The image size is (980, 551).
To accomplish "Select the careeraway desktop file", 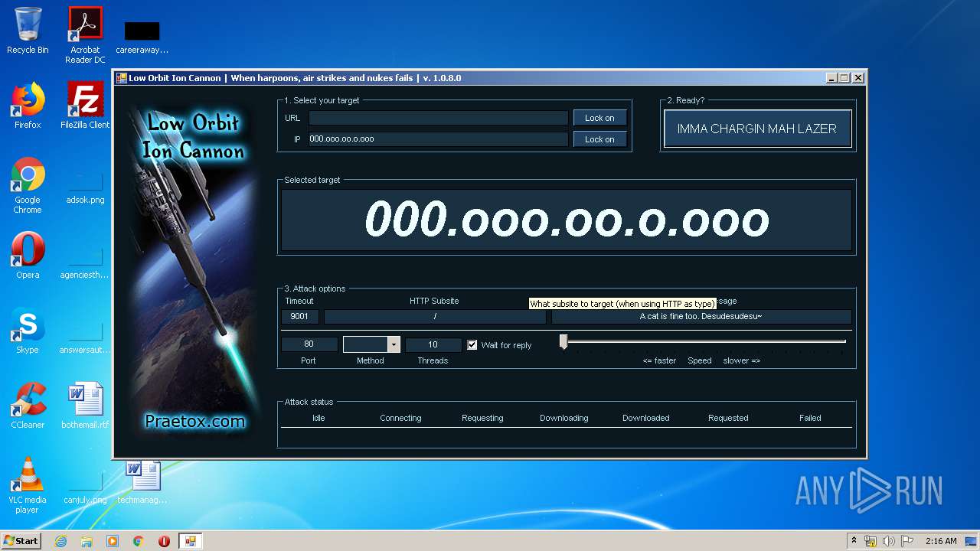I will tap(142, 37).
